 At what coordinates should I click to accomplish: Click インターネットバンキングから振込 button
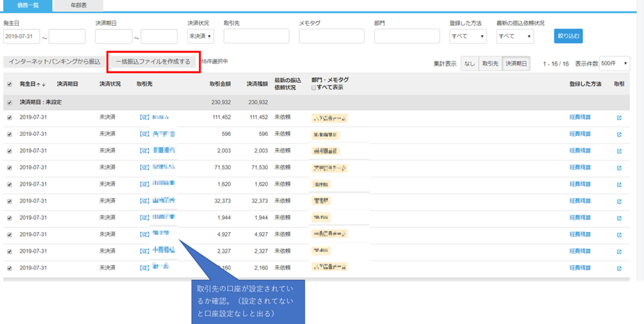(55, 62)
